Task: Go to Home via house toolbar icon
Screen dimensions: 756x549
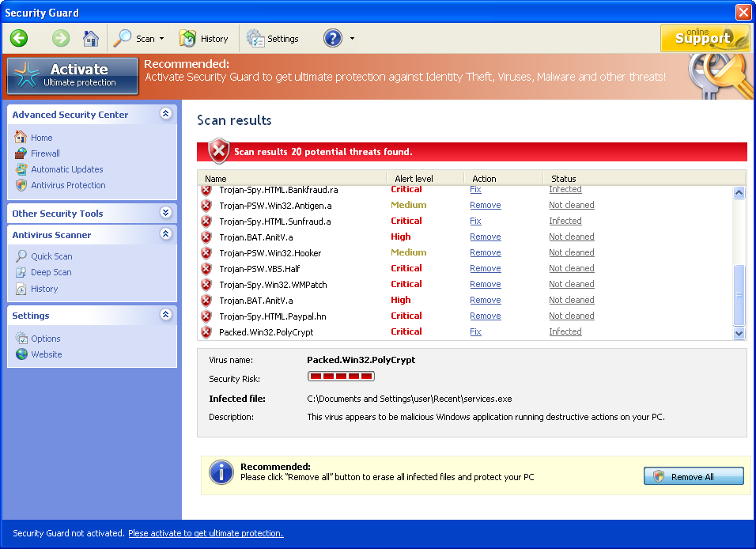Action: 91,38
